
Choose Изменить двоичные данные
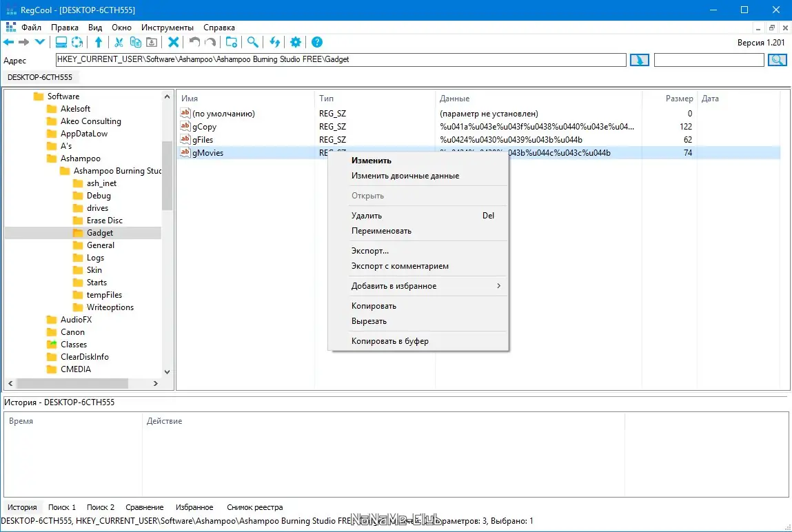[418, 176]
